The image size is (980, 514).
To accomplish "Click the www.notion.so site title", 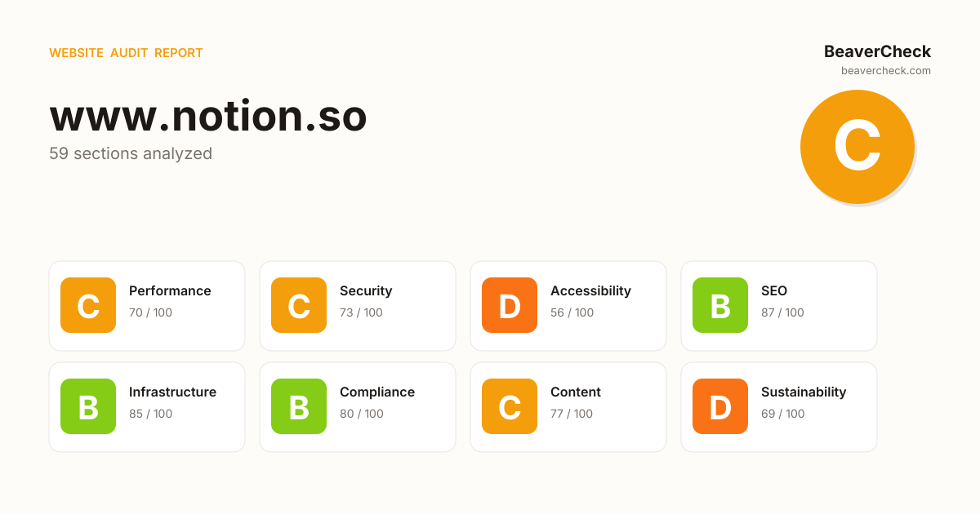I will [x=208, y=116].
